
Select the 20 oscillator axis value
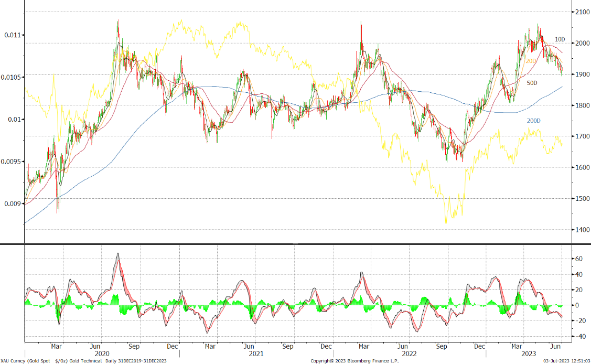click(x=579, y=290)
